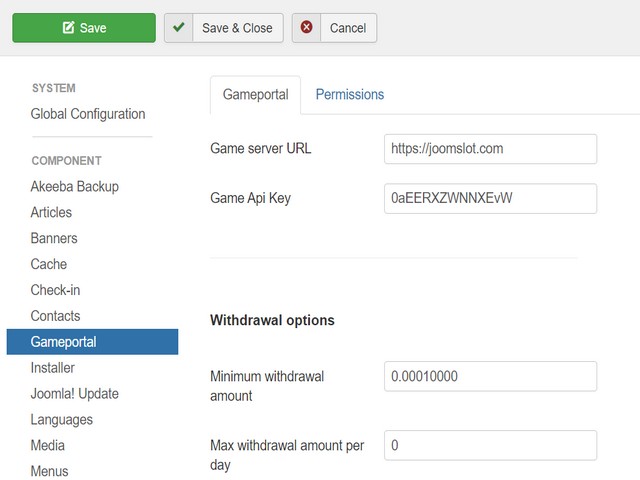Select the Gameportal tab
The image size is (640, 480).
coord(256,94)
